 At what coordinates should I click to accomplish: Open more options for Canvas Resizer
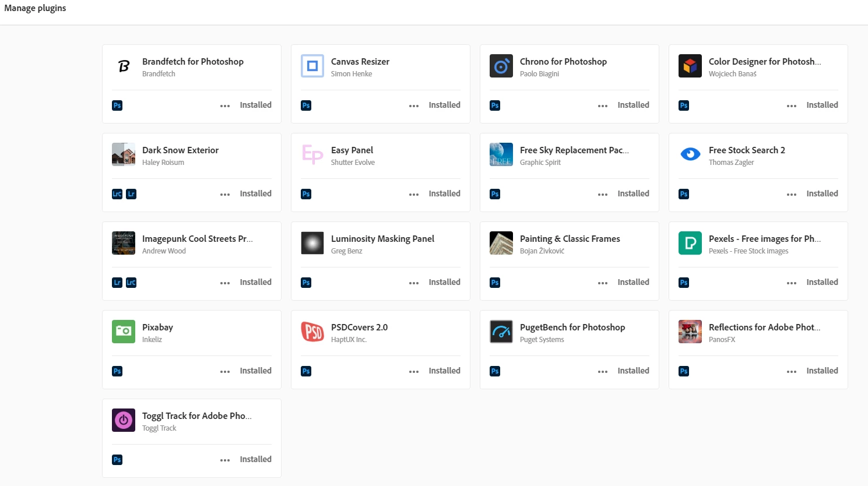(x=414, y=106)
